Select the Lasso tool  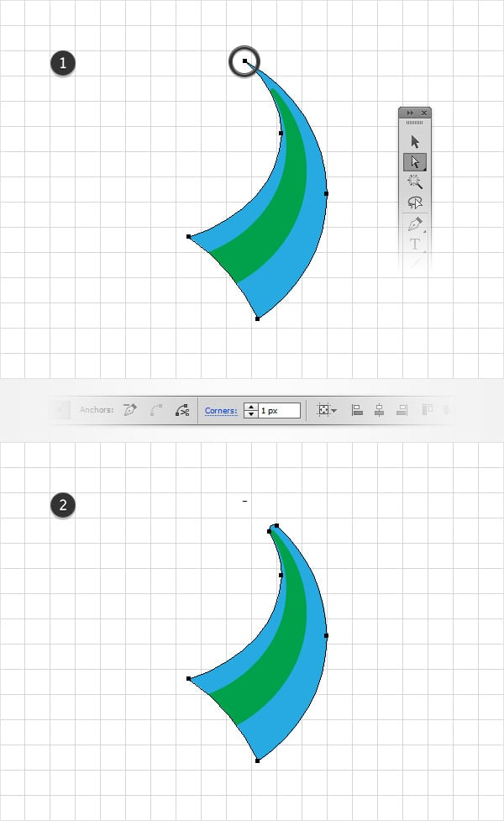pyautogui.click(x=415, y=203)
